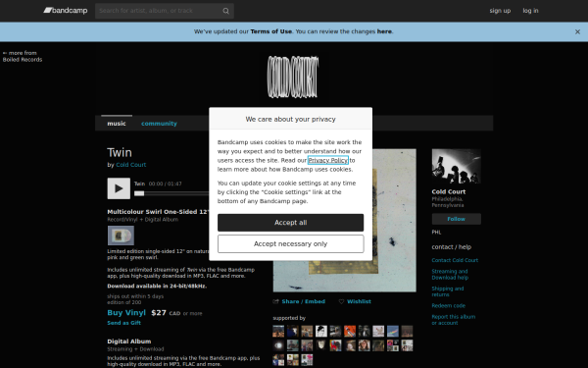Review changes via the 'here' link
Image resolution: width=588 pixels, height=368 pixels.
click(x=384, y=31)
